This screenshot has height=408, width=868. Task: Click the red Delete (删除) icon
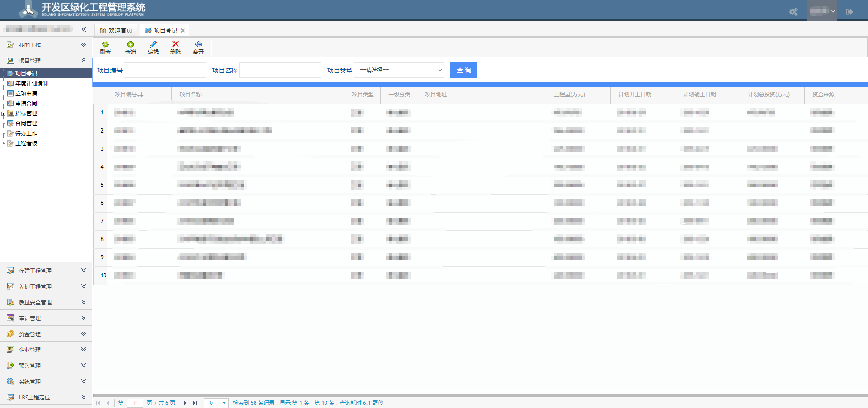coord(175,44)
